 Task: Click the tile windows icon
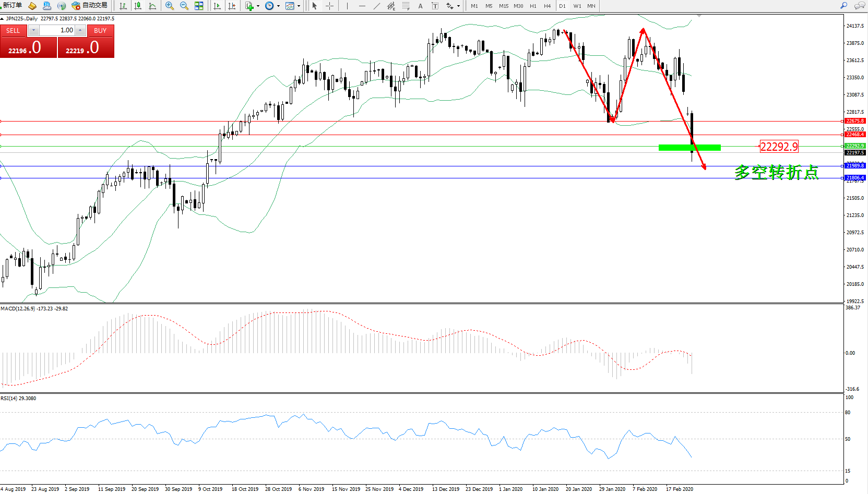(199, 6)
